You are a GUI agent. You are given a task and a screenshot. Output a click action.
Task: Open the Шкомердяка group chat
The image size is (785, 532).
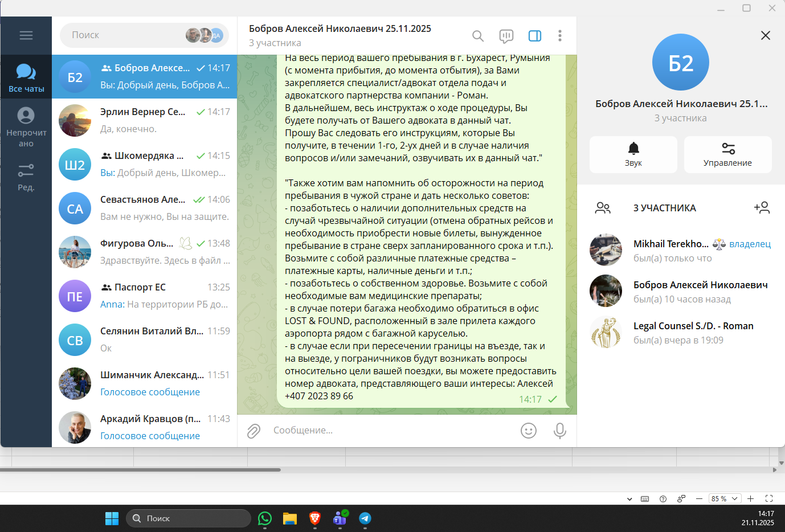pyautogui.click(x=144, y=164)
